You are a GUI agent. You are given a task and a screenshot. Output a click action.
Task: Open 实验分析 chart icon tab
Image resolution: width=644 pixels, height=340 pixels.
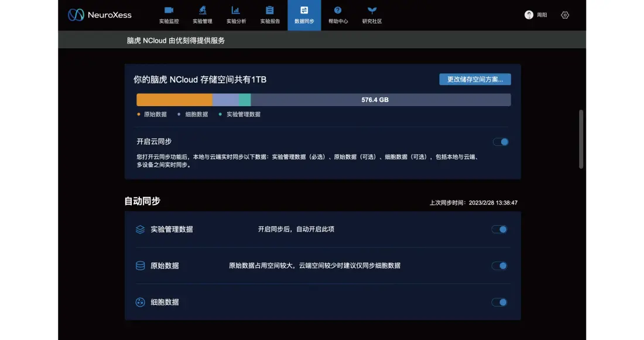[236, 15]
